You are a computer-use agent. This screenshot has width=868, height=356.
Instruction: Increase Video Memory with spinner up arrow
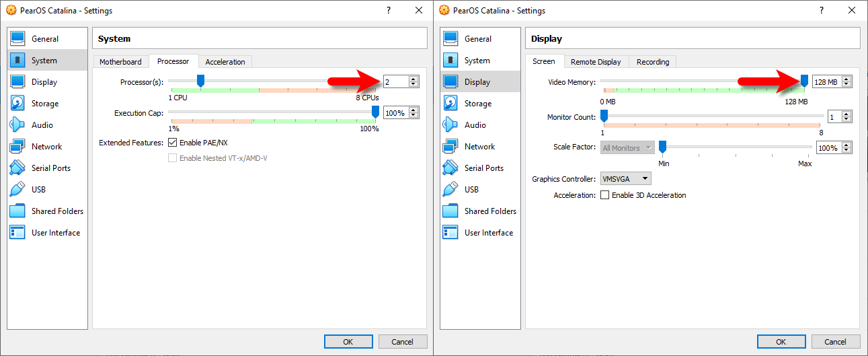846,79
